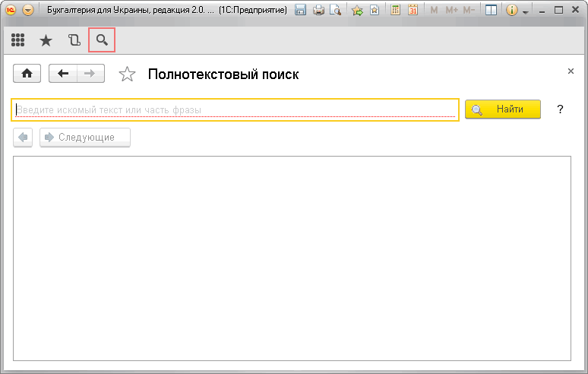Image resolution: width=588 pixels, height=374 pixels.
Task: Add this page to favorites with star outline
Action: coord(128,74)
